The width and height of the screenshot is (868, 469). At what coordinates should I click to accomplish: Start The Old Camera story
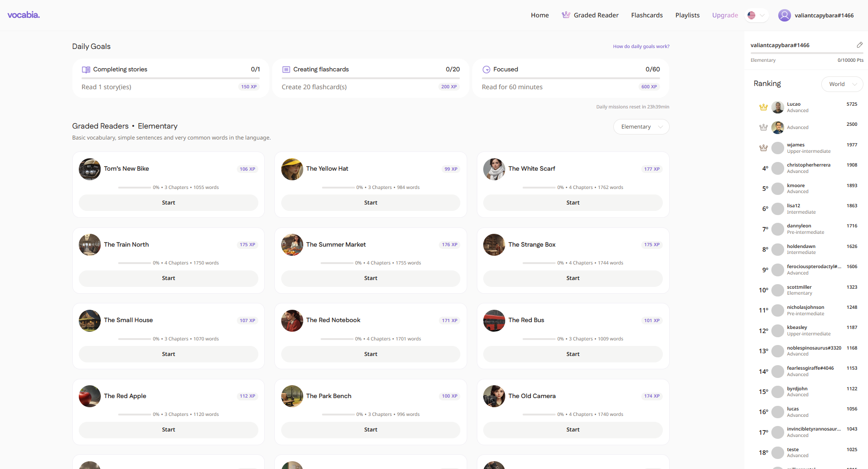coord(573,430)
